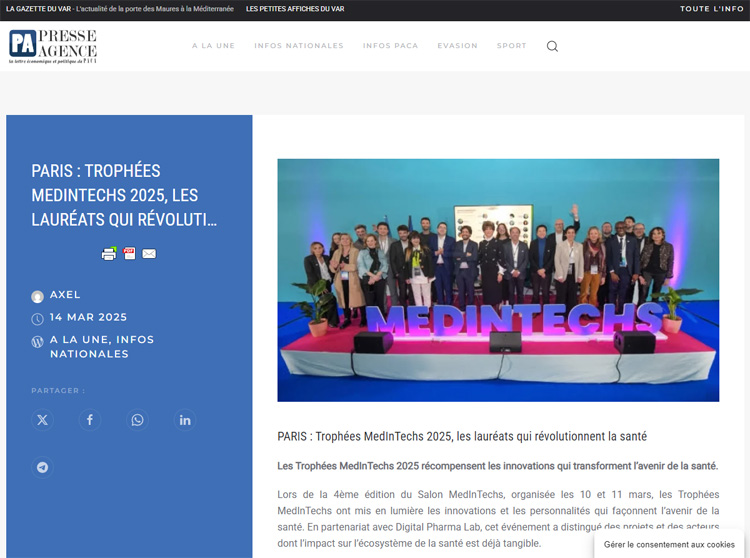750x558 pixels.
Task: Share the article on LinkedIn
Action: 185,420
